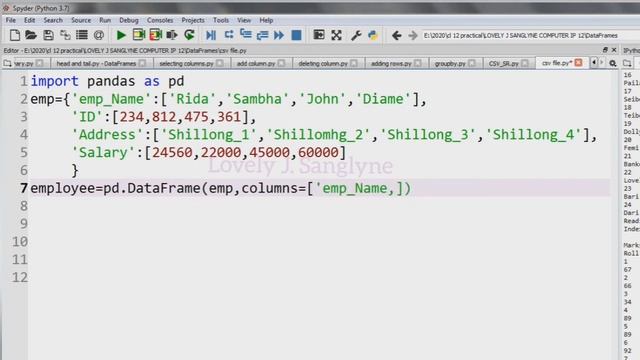Screen dimensions: 640x360
Task: Run file with green play button
Action: (121, 35)
